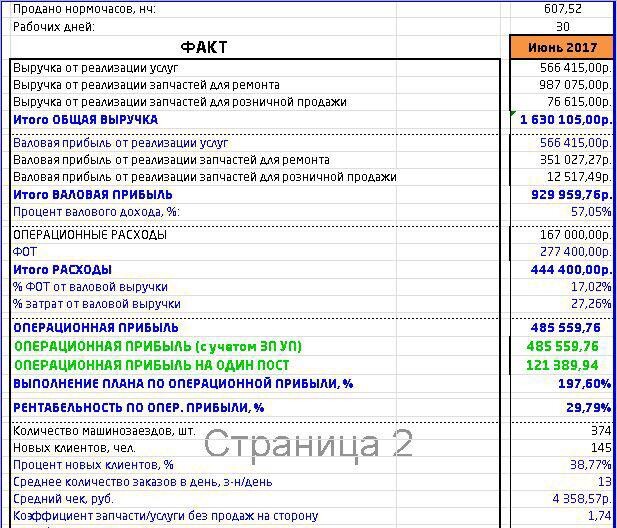Click 'ОПЕРАЦИОННАЯ ПРИБЫЛЬ НА ОДИН ПОСТ' label
Image resolution: width=617 pixels, height=528 pixels.
coord(151,365)
